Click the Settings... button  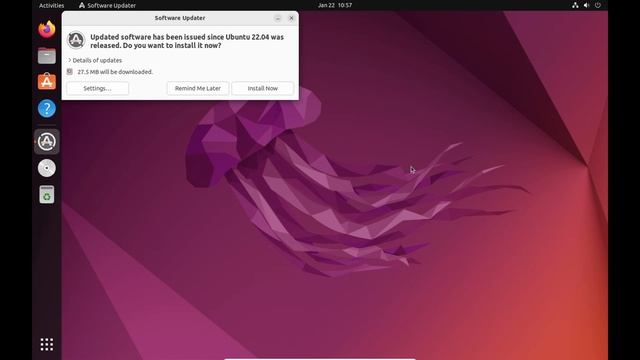coord(98,88)
